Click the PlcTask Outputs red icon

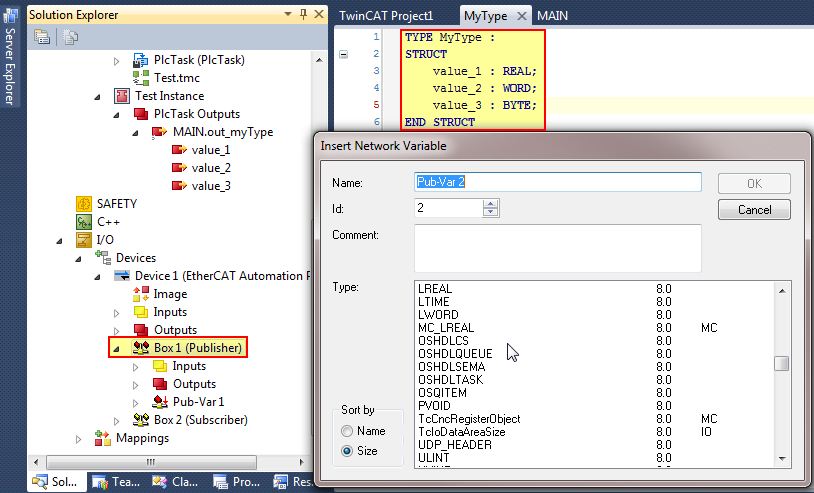(140, 114)
